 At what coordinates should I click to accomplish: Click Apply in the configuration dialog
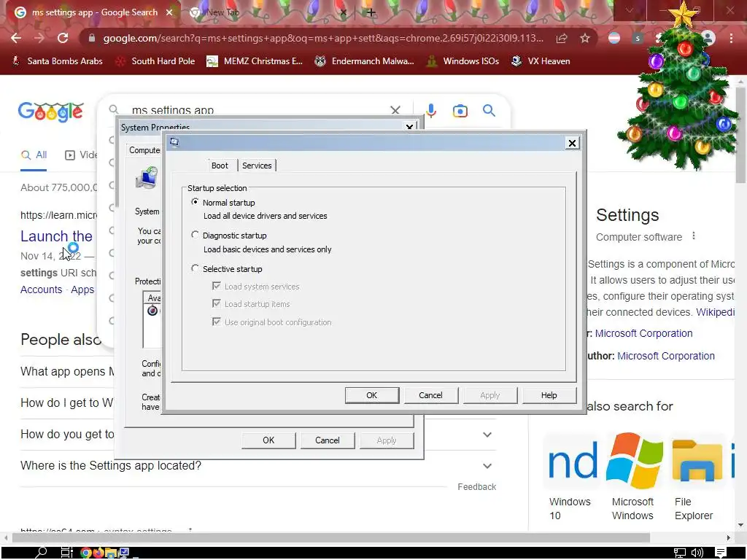coord(489,395)
